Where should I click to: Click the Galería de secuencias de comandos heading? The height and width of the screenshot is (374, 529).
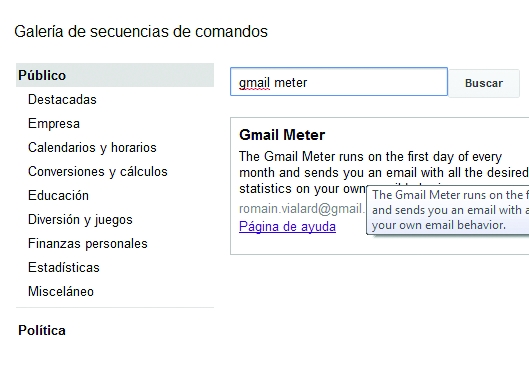(x=141, y=31)
